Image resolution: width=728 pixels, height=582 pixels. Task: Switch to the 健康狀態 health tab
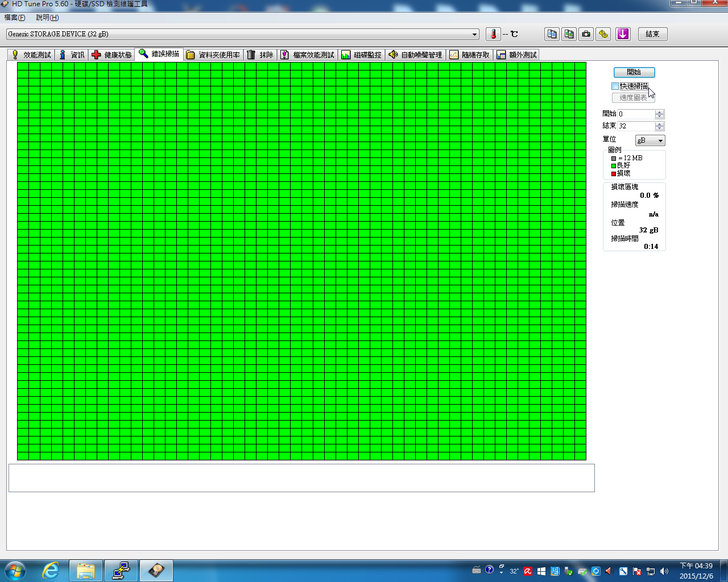pyautogui.click(x=112, y=54)
